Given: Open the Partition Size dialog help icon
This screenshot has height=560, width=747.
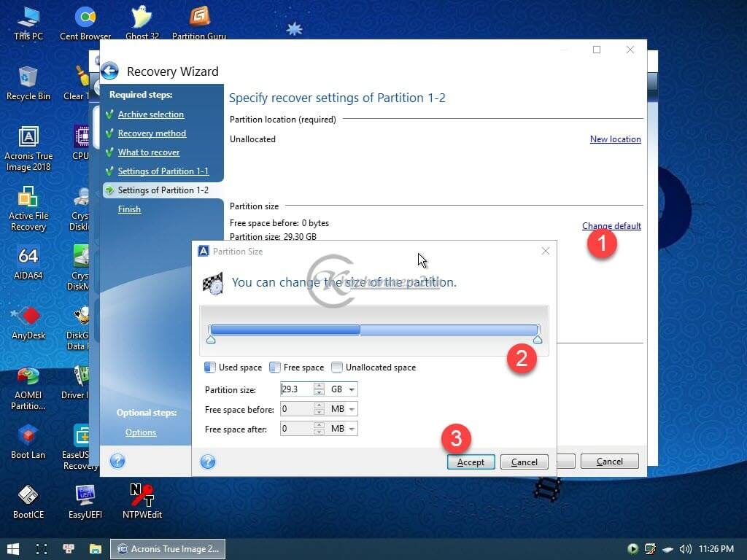Looking at the screenshot, I should click(208, 462).
